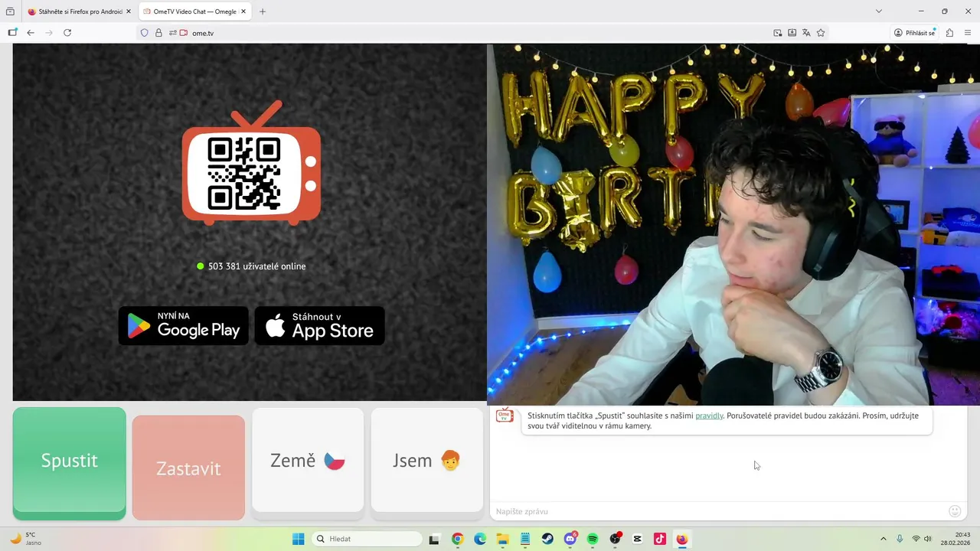The height and width of the screenshot is (551, 980).
Task: Open the extensions puzzle icon
Action: point(949,33)
